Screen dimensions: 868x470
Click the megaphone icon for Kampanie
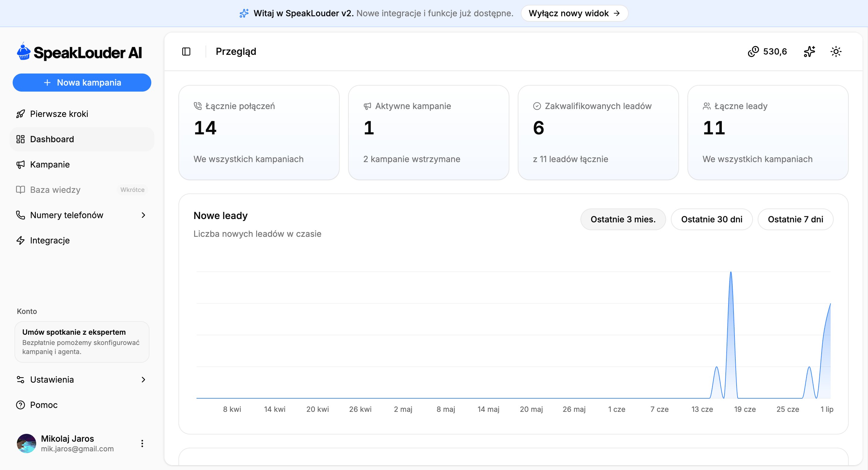(x=20, y=164)
